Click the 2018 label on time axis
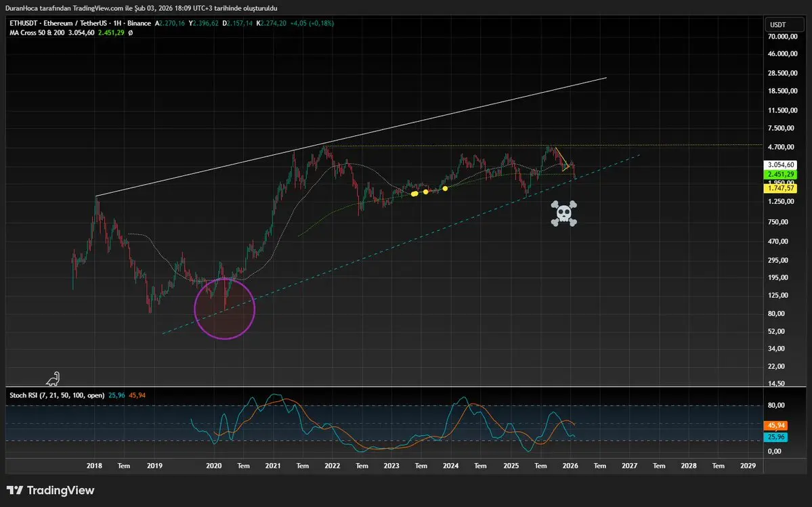Image resolution: width=812 pixels, height=507 pixels. (x=94, y=466)
